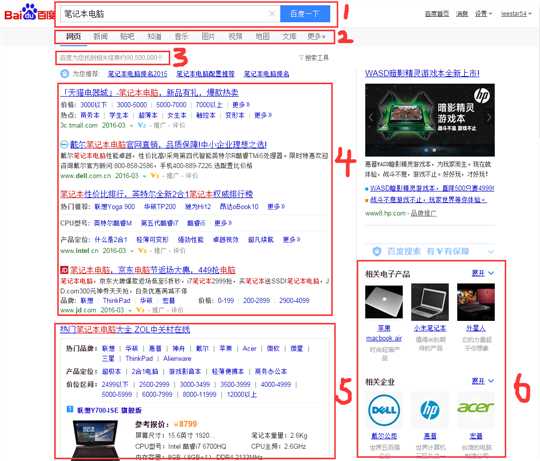Viewport: 540px width, 461px height.
Task: Select the 网页 tab
Action: point(73,36)
